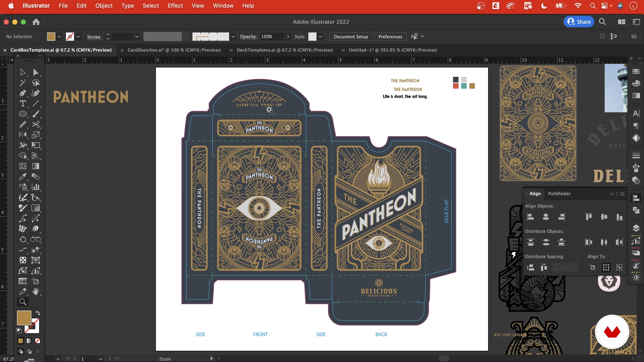This screenshot has height=362, width=644.
Task: Open the Effect menu
Action: [x=175, y=6]
